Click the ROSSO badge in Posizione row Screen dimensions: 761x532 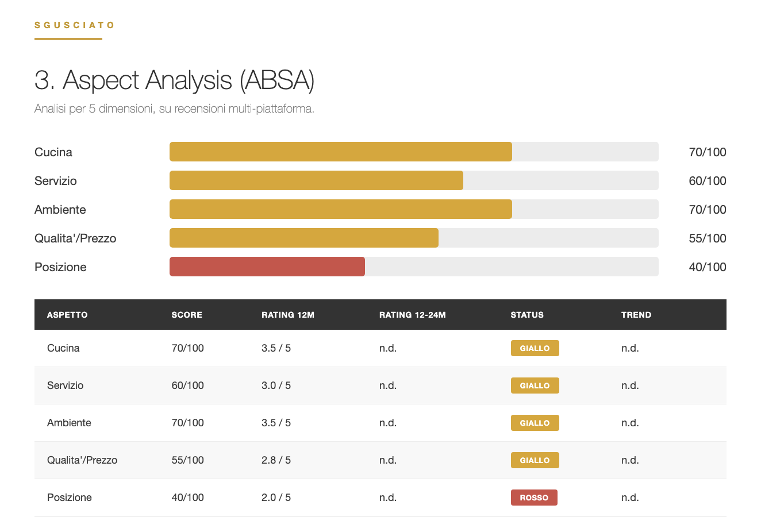534,498
